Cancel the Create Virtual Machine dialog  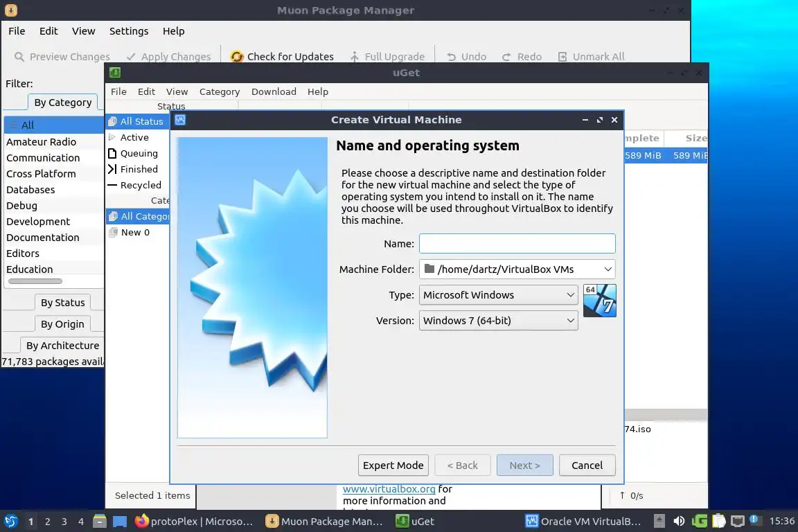click(x=587, y=465)
